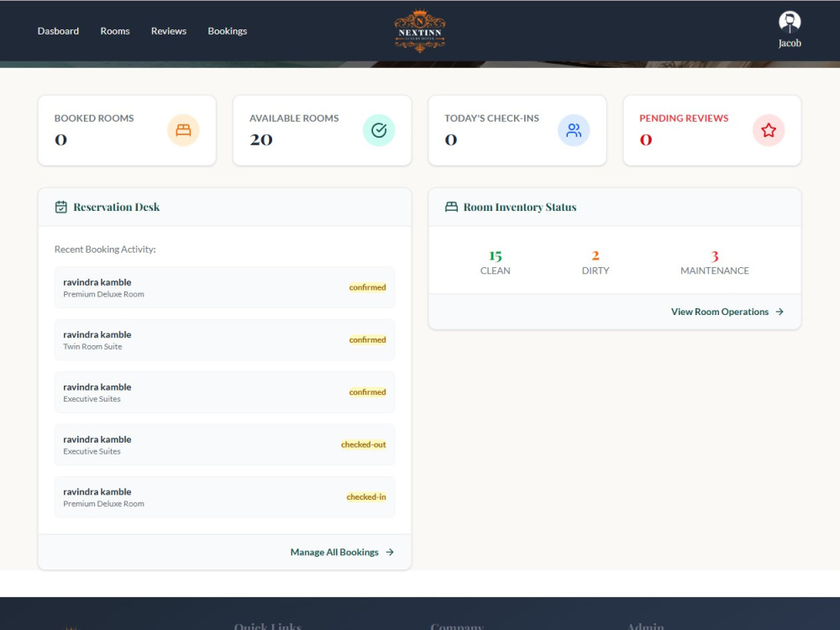Click the Twin Room Suite room type text
The image size is (840, 630).
click(x=92, y=347)
